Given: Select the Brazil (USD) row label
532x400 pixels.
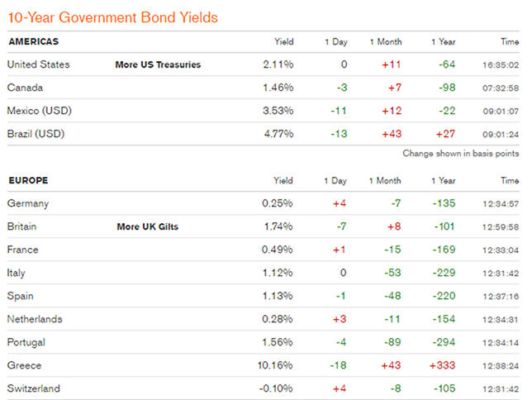Looking at the screenshot, I should (35, 134).
